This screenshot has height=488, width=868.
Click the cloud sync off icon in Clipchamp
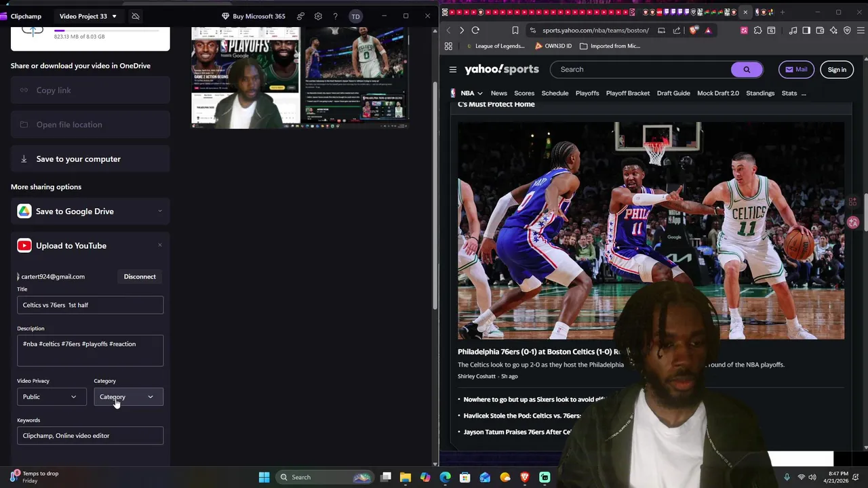coord(136,16)
